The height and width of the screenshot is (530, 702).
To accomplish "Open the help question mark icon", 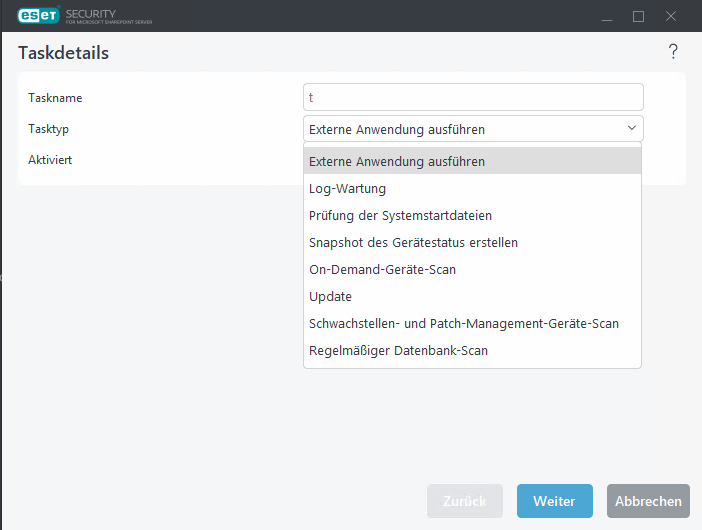I will click(x=673, y=52).
